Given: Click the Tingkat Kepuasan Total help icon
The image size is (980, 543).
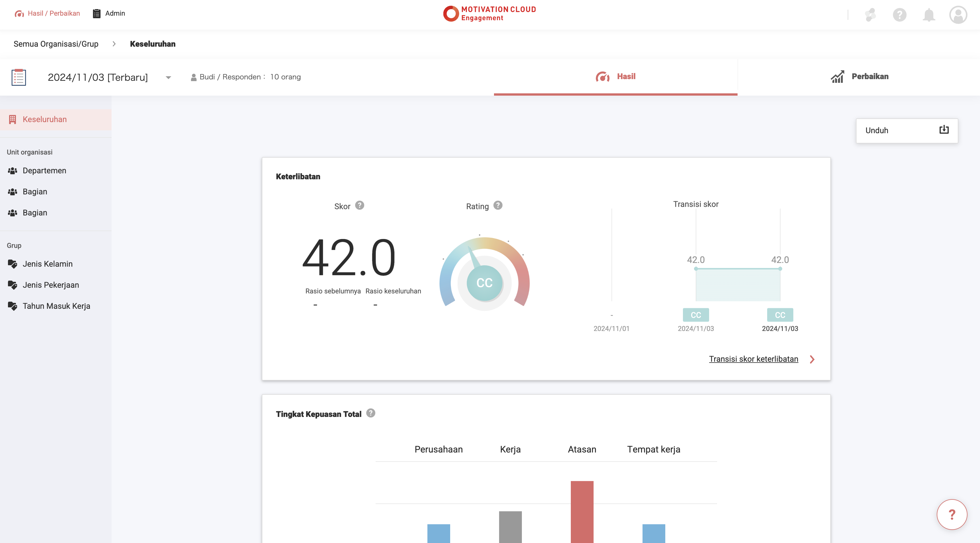Looking at the screenshot, I should [370, 413].
